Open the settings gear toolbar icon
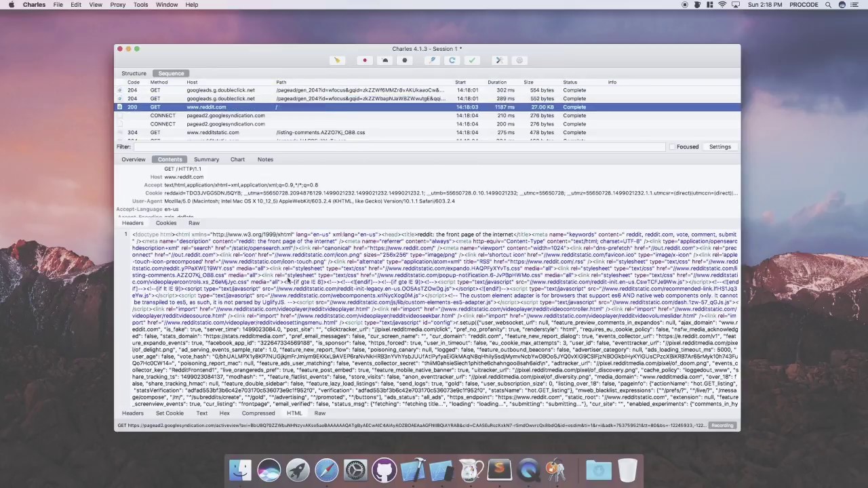868x488 pixels. [x=519, y=60]
